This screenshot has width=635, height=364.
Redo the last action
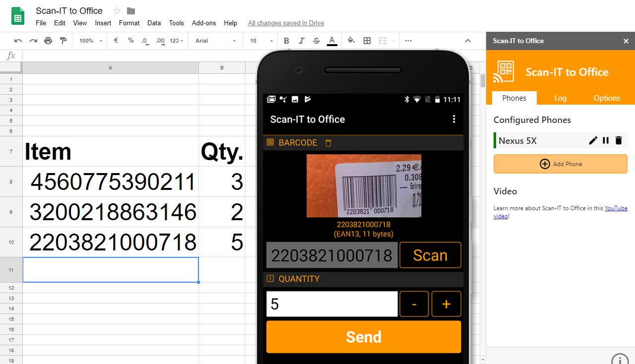pyautogui.click(x=33, y=41)
